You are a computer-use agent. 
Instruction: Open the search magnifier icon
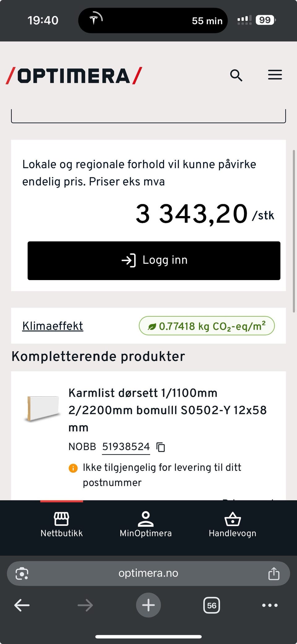(x=236, y=75)
